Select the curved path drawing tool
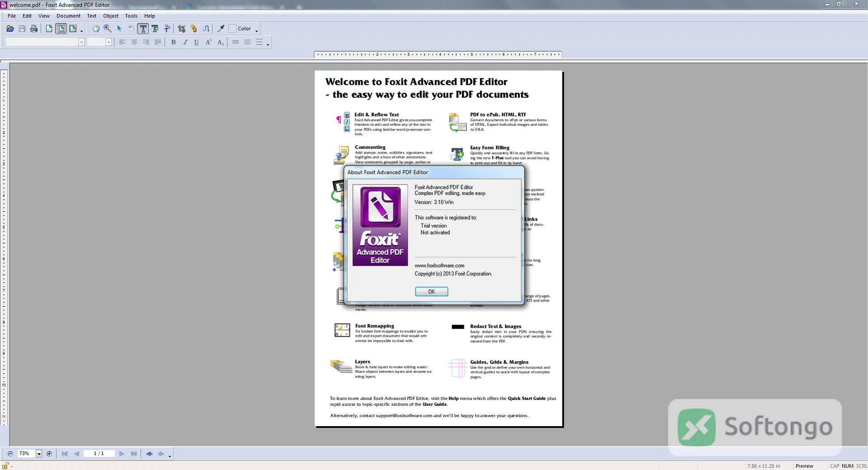 tap(206, 28)
